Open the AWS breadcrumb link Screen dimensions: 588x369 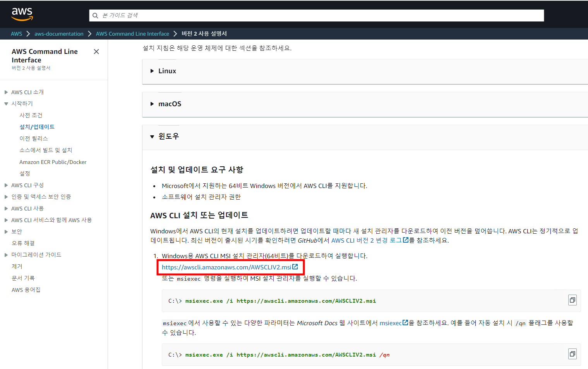pyautogui.click(x=16, y=34)
